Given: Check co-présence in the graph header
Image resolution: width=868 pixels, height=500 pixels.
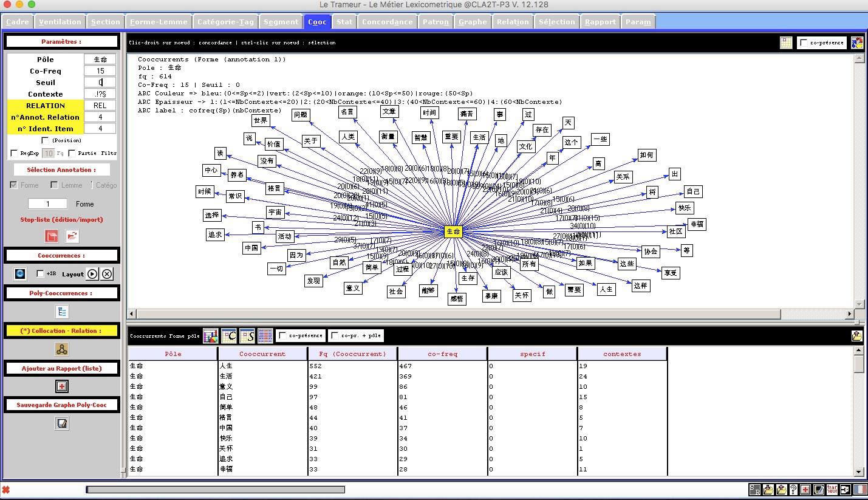Looking at the screenshot, I should pyautogui.click(x=804, y=43).
